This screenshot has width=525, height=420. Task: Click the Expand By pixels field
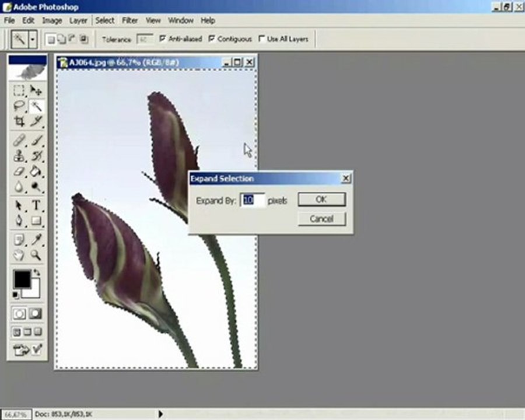coord(253,200)
